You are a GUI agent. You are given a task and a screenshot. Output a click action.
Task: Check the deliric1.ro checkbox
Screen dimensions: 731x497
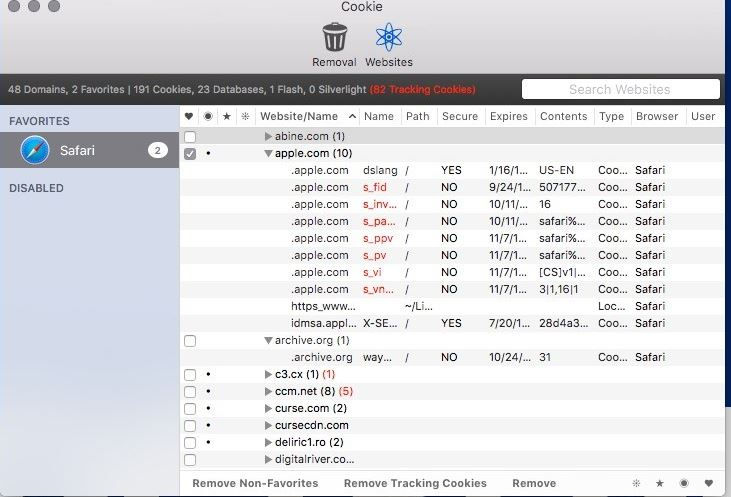tap(190, 443)
